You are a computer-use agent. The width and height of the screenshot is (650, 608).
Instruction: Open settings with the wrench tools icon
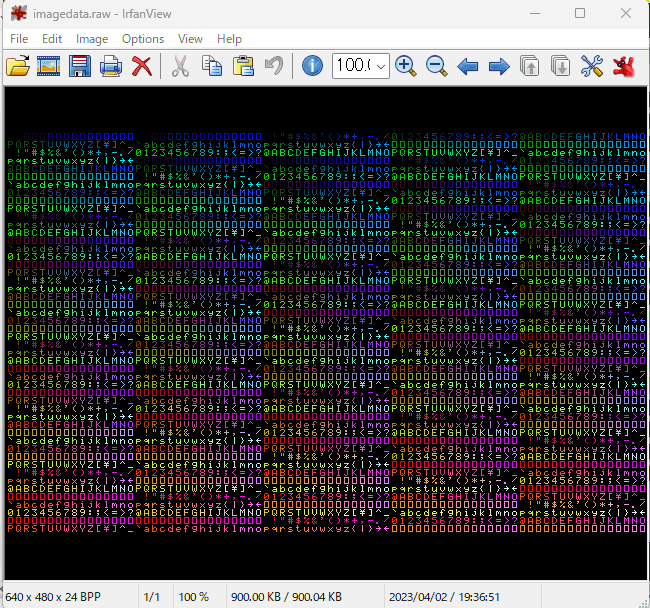coord(592,66)
